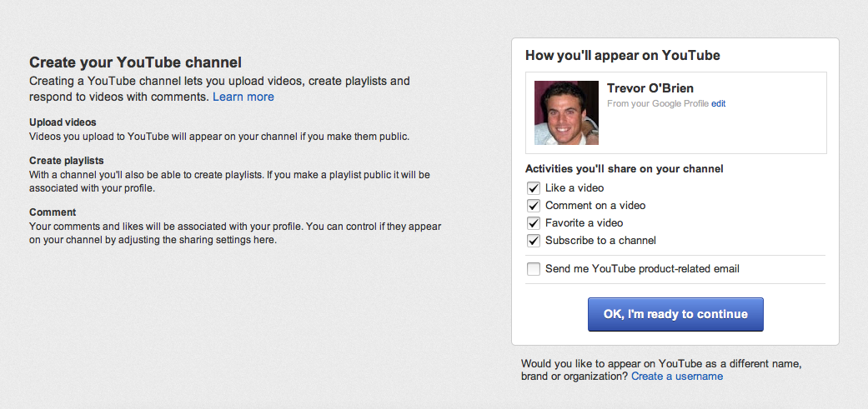This screenshot has width=868, height=409.
Task: Toggle off the 'Subscribe to a channel' checkbox
Action: (x=534, y=241)
